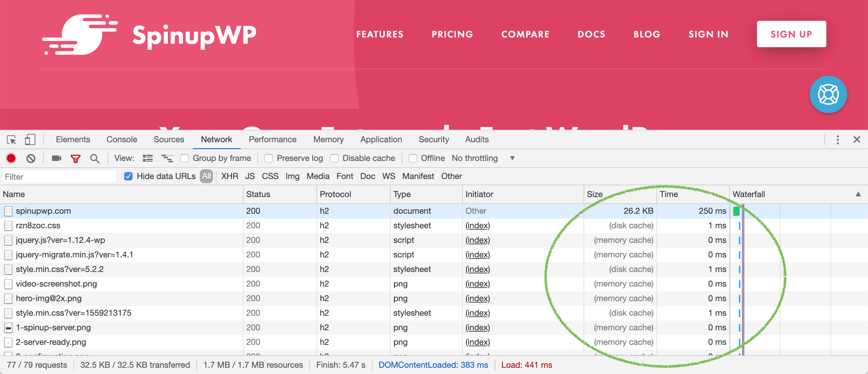Enable the Group by frame checkbox

[185, 158]
